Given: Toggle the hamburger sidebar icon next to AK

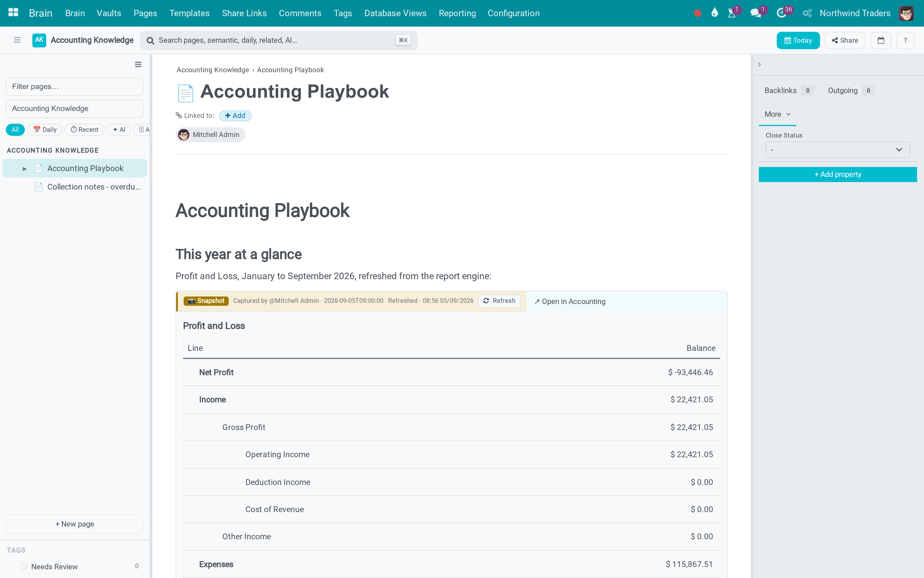Looking at the screenshot, I should click(17, 40).
